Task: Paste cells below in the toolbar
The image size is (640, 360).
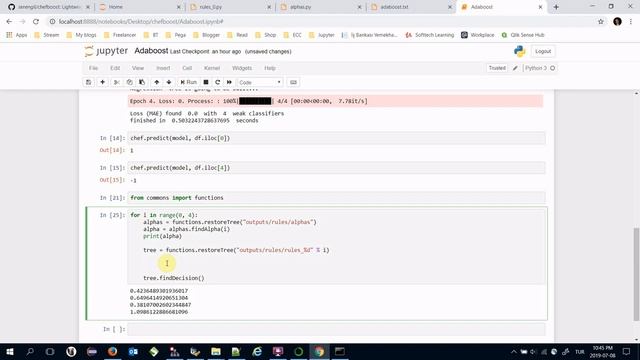Action: pyautogui.click(x=142, y=82)
